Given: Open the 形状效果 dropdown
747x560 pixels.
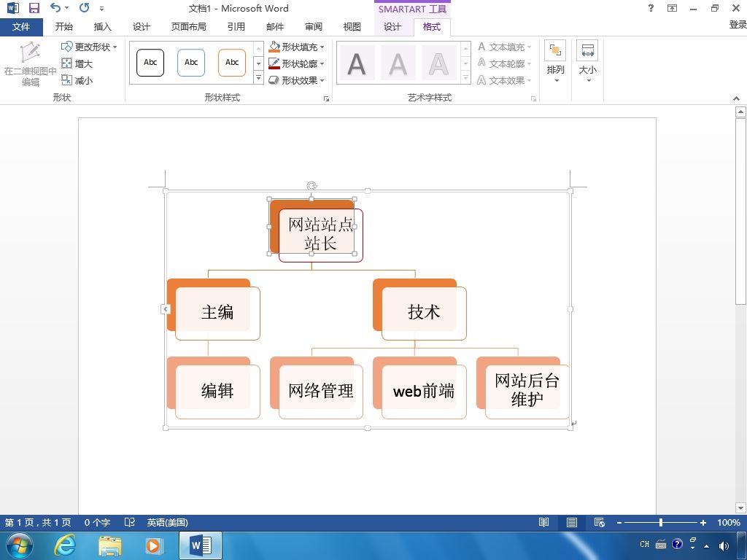Looking at the screenshot, I should click(x=296, y=80).
